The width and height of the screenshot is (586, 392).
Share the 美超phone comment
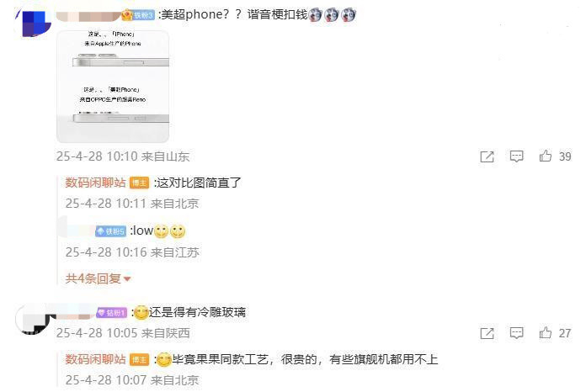[x=487, y=156]
